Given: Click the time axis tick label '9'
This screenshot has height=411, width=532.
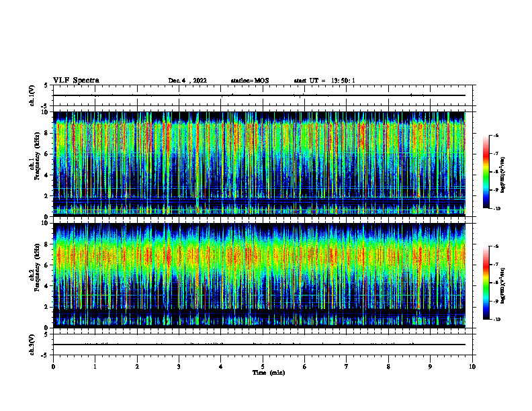Looking at the screenshot, I should coord(430,367).
